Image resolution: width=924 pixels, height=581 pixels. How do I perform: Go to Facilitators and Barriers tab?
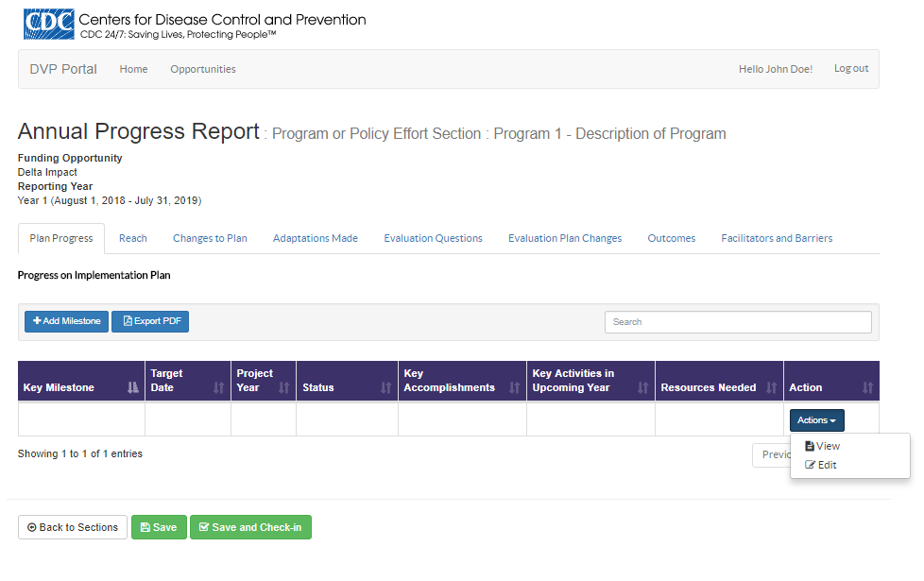(777, 238)
